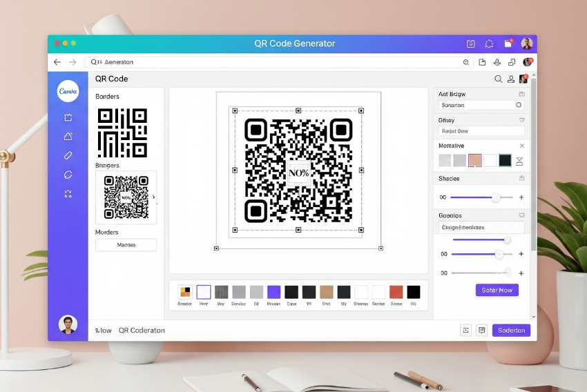
Task: Click the plus next to the Shades slider
Action: (x=521, y=197)
